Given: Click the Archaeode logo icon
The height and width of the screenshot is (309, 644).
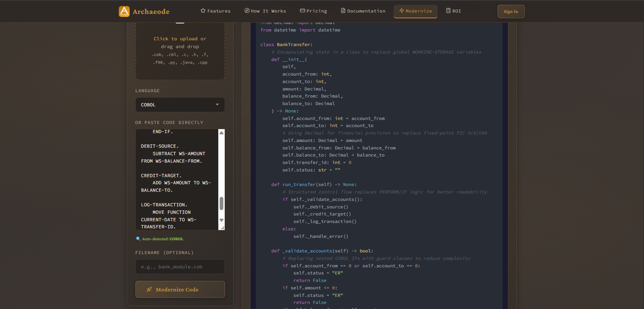Looking at the screenshot, I should click(x=124, y=12).
